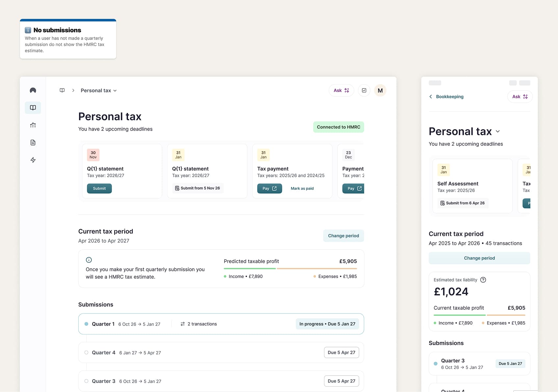Click the lightning automation icon in sidebar
This screenshot has width=558, height=392.
33,160
